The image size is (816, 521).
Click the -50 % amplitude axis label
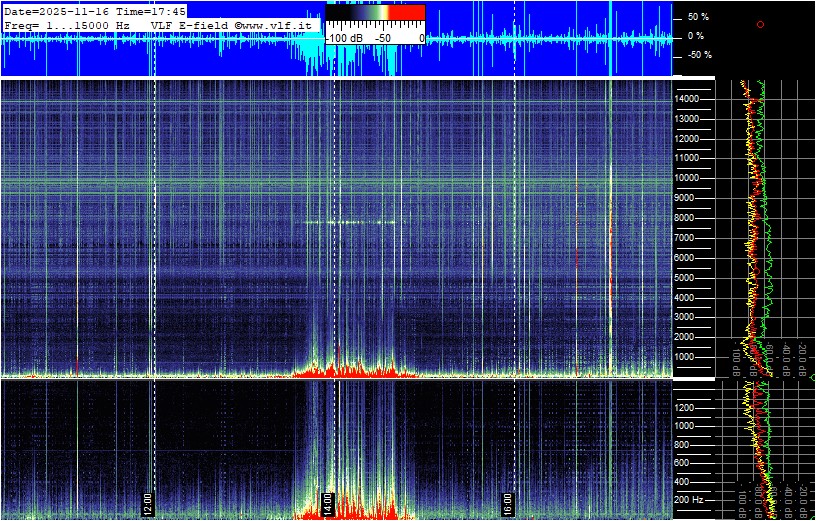coord(699,55)
